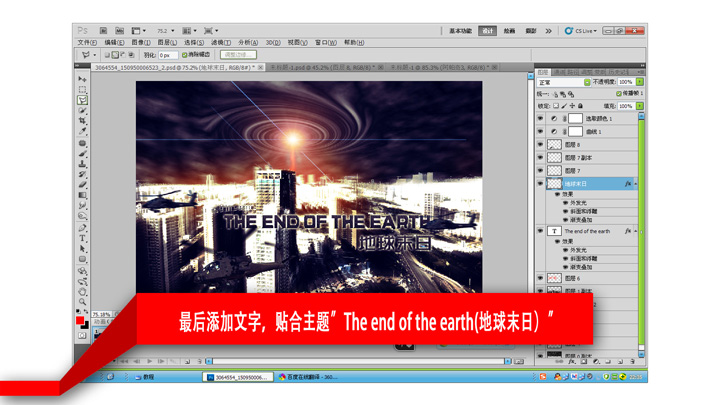The height and width of the screenshot is (405, 720).
Task: Select the Gradient tool
Action: 82,195
